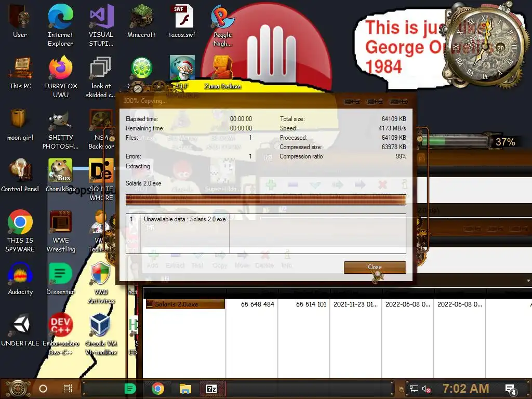
Task: Open Task View on the taskbar
Action: [x=68, y=389]
